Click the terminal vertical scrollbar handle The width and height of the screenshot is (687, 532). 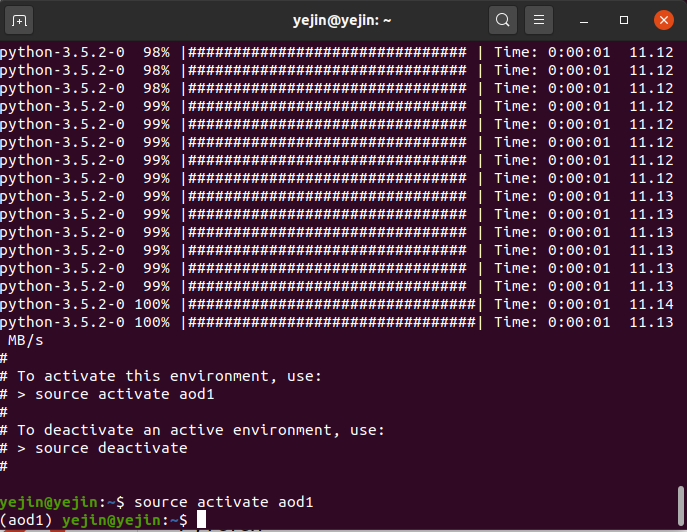[680, 505]
